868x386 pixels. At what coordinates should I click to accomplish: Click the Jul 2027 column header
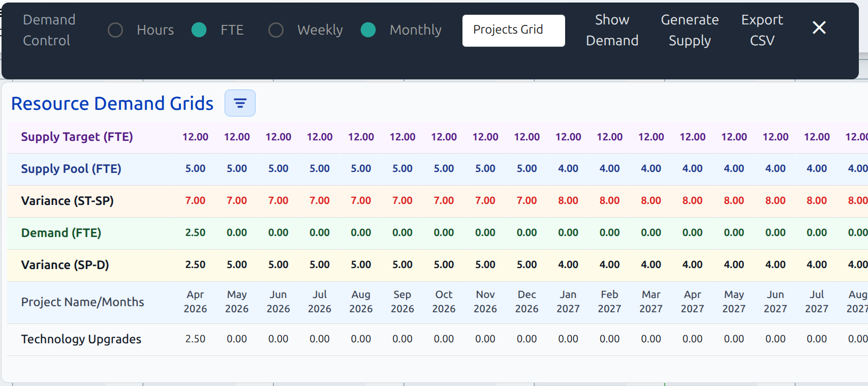tap(817, 302)
